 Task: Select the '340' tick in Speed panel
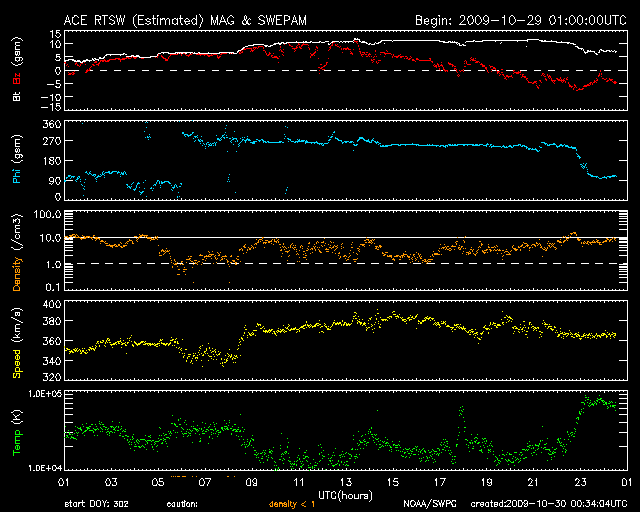point(52,361)
